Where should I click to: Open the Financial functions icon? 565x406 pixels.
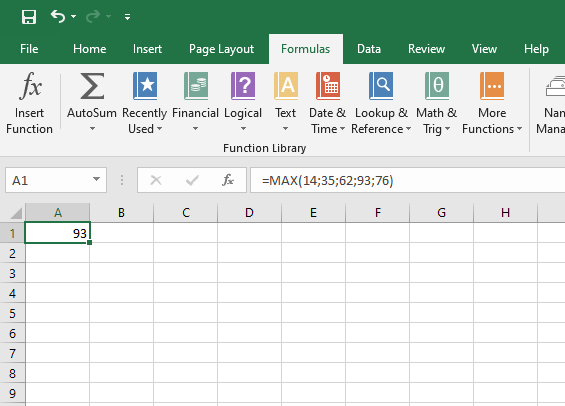(196, 86)
